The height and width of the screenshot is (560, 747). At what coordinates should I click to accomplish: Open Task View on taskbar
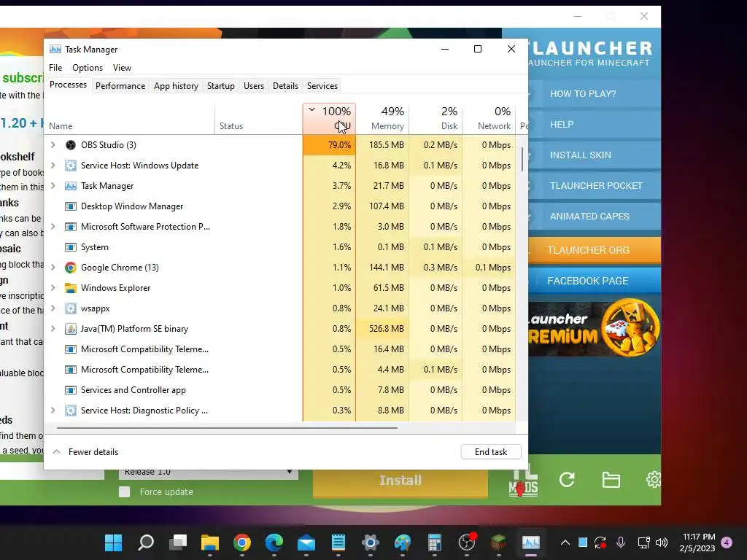pyautogui.click(x=178, y=542)
